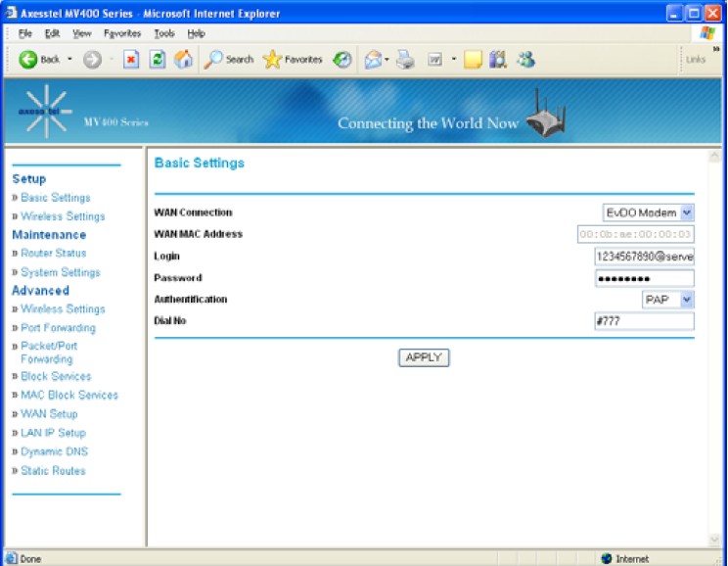Click the WAN MAC Address field
Viewport: 728px width, 566px height.
[x=636, y=234]
